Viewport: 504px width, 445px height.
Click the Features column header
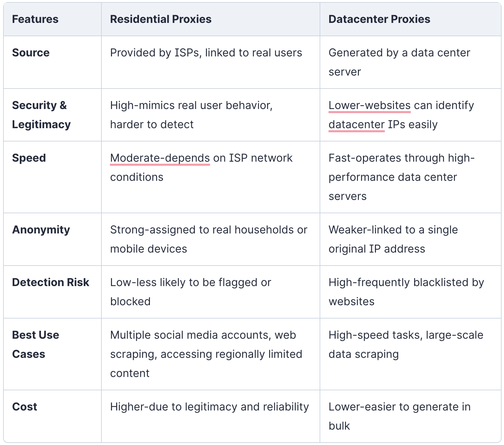click(35, 19)
